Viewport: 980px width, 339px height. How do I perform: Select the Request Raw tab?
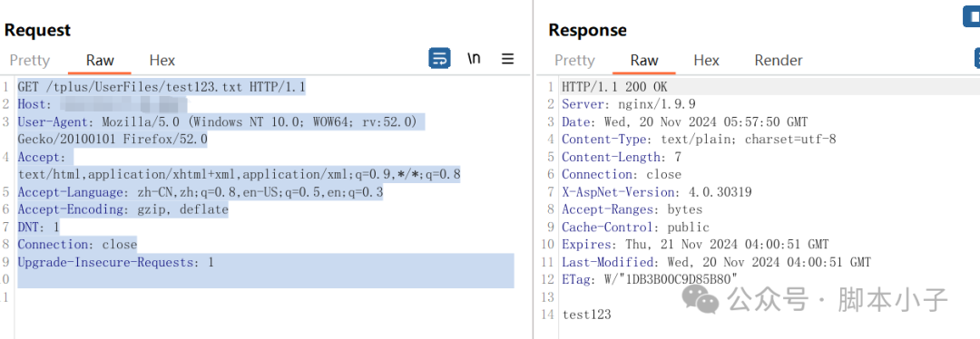click(100, 60)
